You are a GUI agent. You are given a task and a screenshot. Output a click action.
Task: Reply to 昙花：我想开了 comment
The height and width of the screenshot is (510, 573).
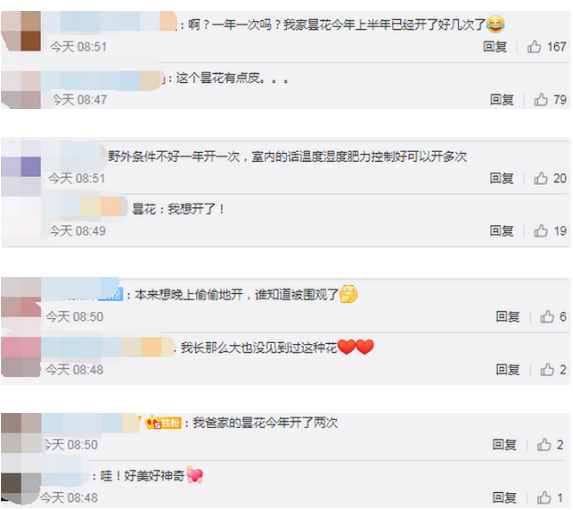pos(502,231)
